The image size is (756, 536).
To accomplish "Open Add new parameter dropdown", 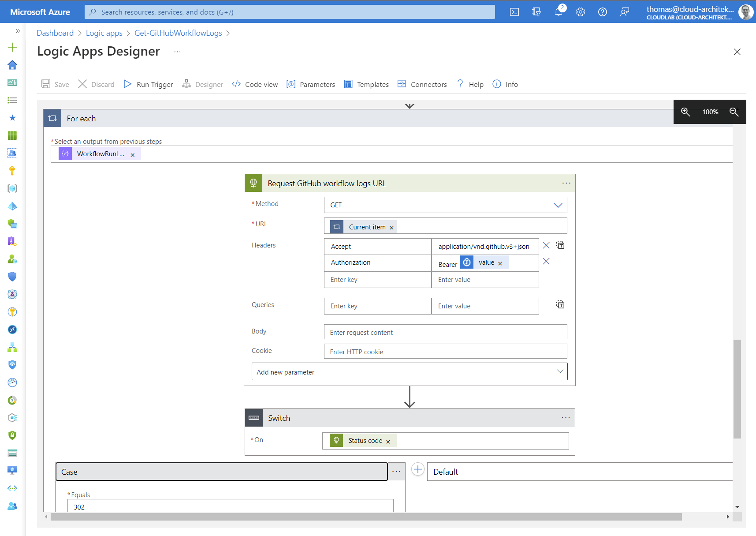I will click(x=410, y=372).
